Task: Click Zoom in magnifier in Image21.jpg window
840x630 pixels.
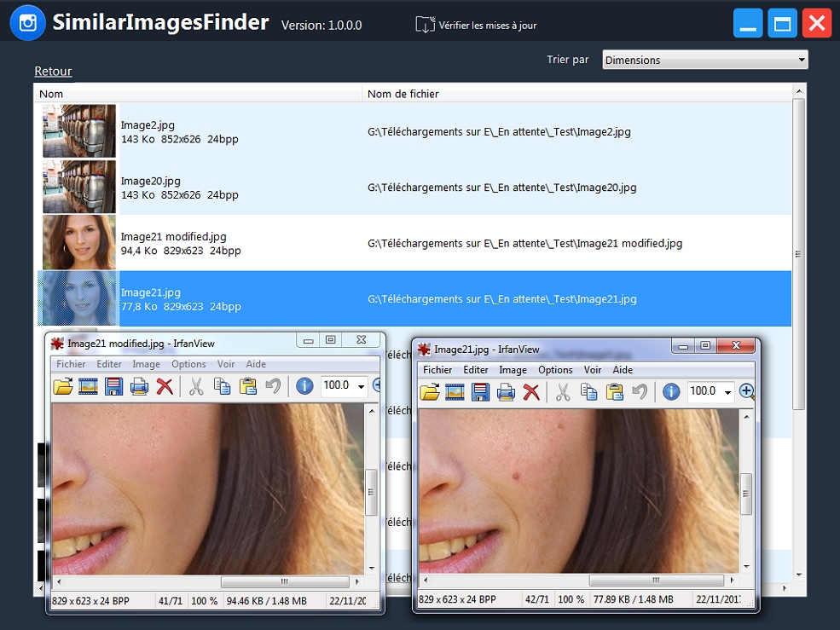Action: [x=747, y=391]
